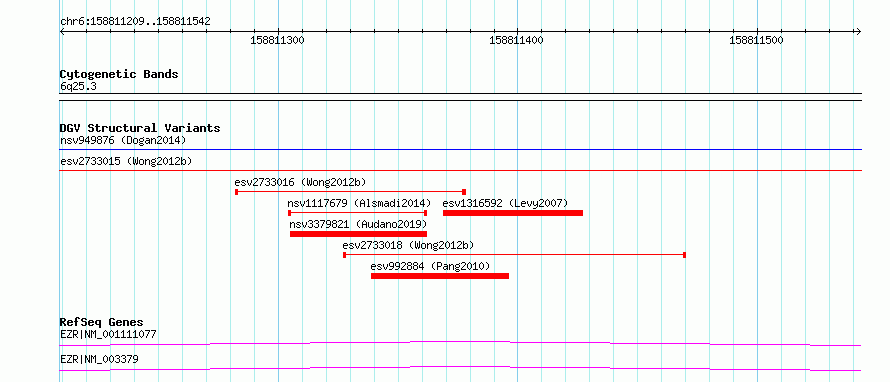The height and width of the screenshot is (382, 890).
Task: Select the magenta EZR NM_003379 transcript line
Action: [x=460, y=368]
